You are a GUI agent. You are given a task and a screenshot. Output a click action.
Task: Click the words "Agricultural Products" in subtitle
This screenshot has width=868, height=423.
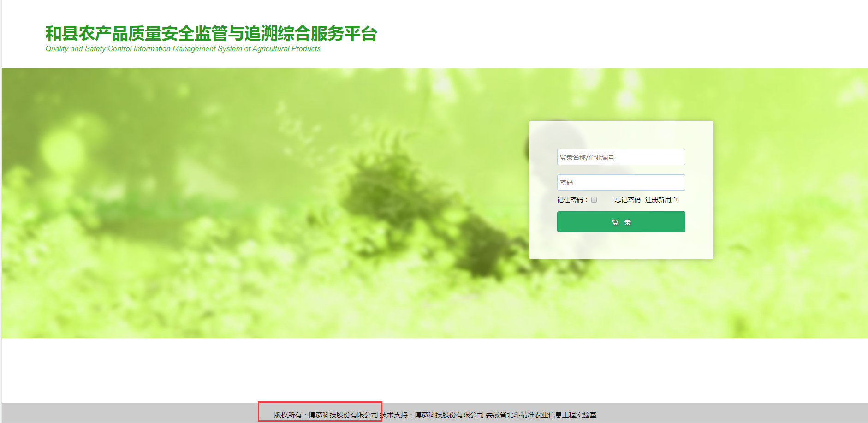[x=286, y=49]
